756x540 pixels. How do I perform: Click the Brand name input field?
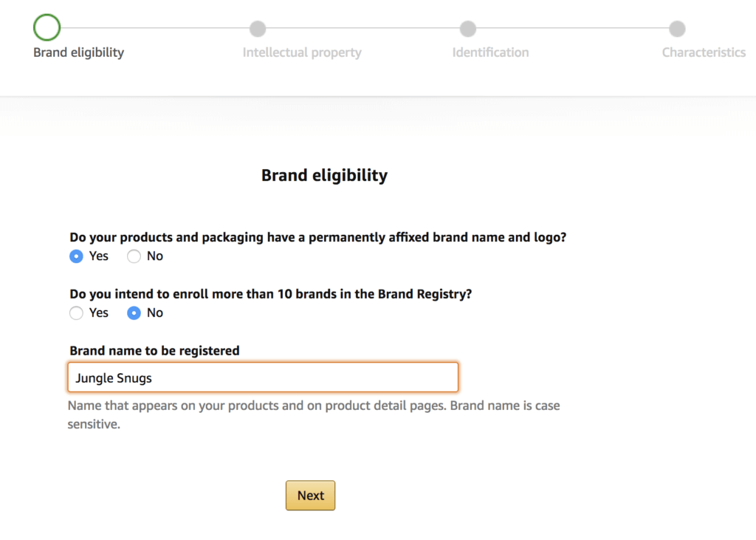(x=263, y=377)
